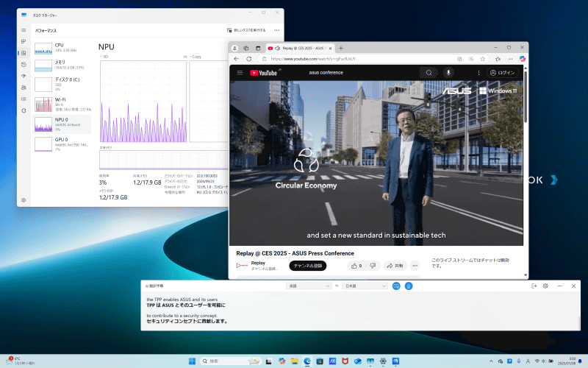Select GPU 0 performance item

(x=62, y=144)
